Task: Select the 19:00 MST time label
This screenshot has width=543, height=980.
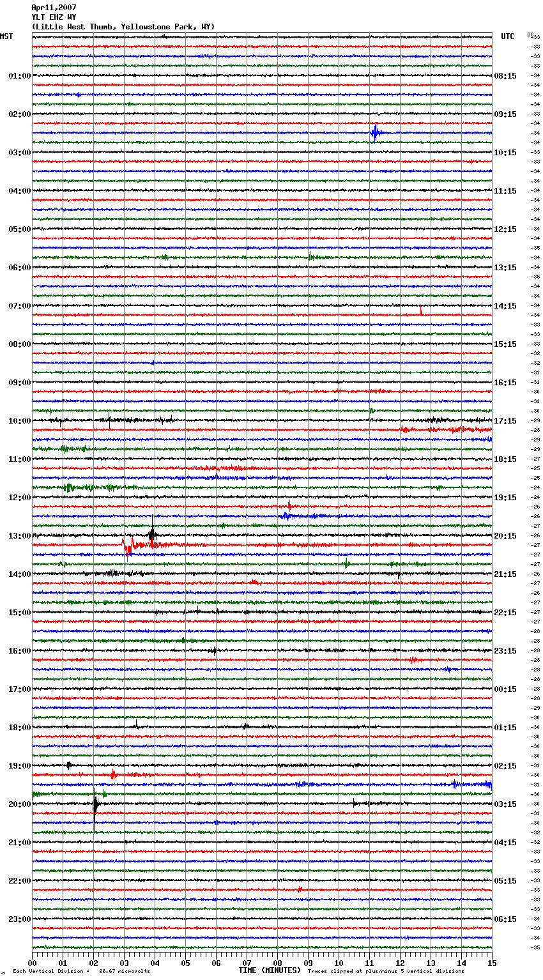Action: [19, 766]
